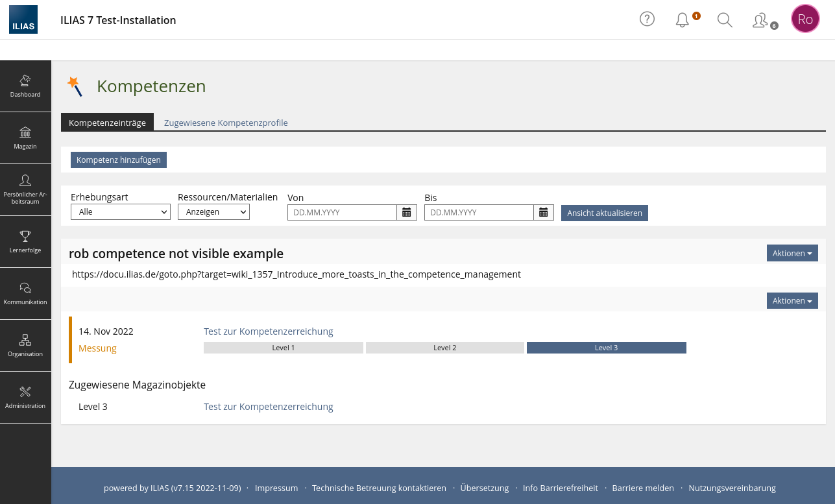
Task: Open Aktionen menu beside the competence title
Action: (x=792, y=253)
